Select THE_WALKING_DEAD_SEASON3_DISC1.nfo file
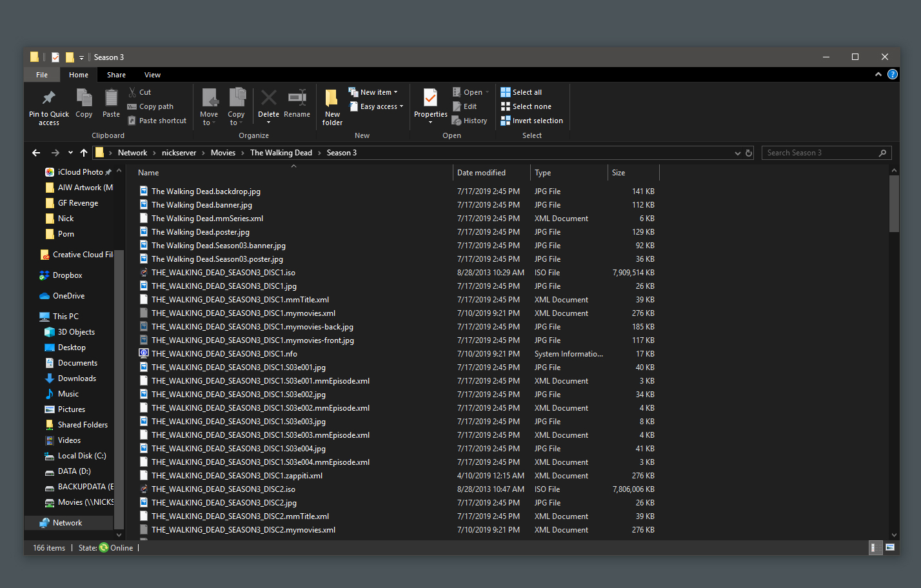This screenshot has width=921, height=588. [224, 354]
